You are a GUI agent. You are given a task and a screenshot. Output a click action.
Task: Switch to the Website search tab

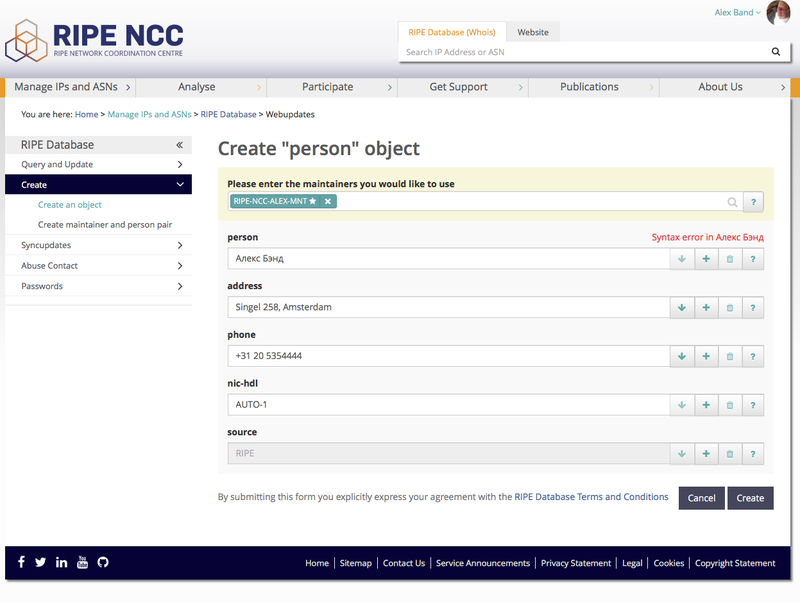pyautogui.click(x=533, y=31)
